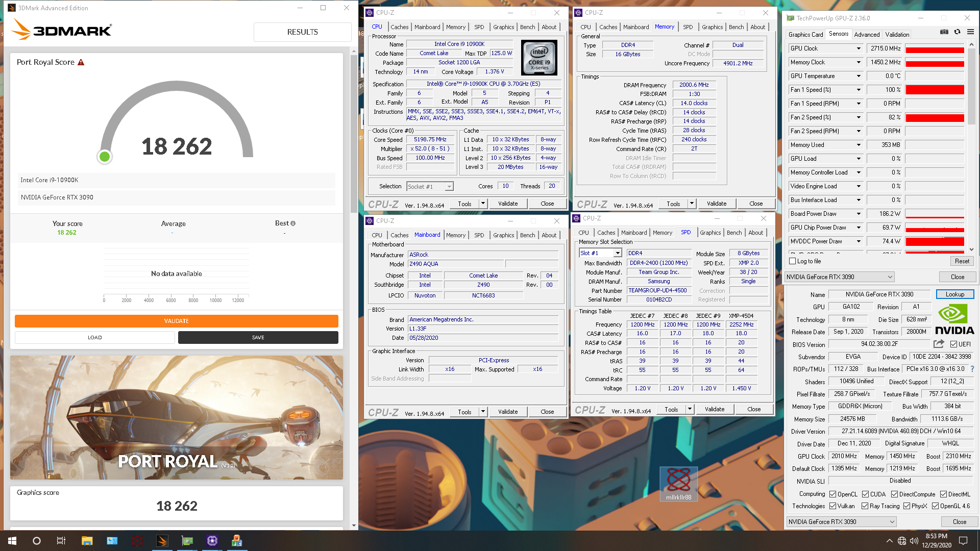Take a GPU-Z screenshot with the camera icon
Viewport: 980px width, 551px height.
(x=944, y=32)
